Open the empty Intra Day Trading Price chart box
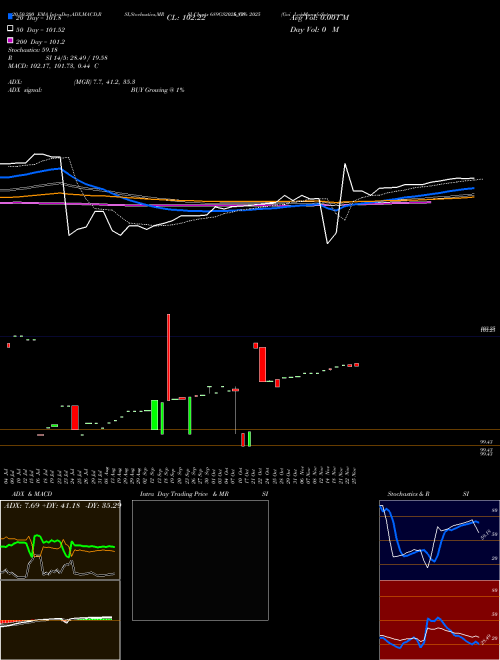The width and height of the screenshot is (500, 660). [x=200, y=560]
